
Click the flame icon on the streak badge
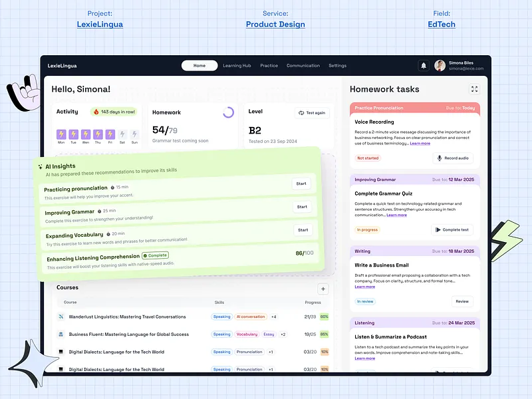pos(95,112)
